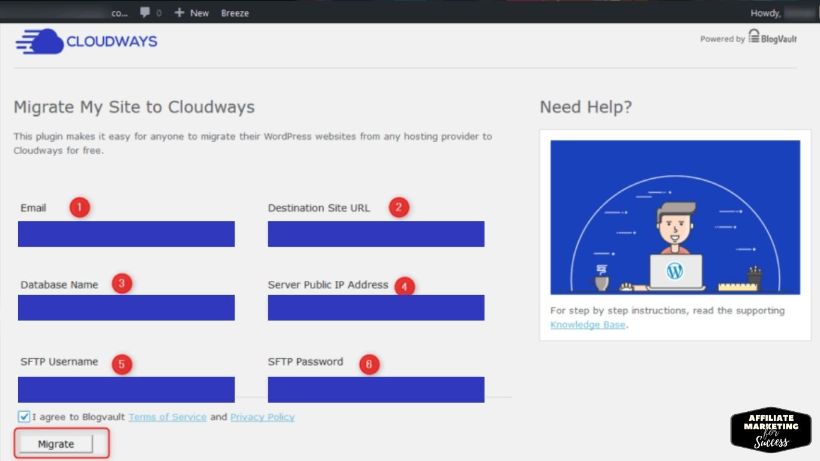Open the Howdy user account menu
Viewport: 820px width, 461px height.
(783, 13)
